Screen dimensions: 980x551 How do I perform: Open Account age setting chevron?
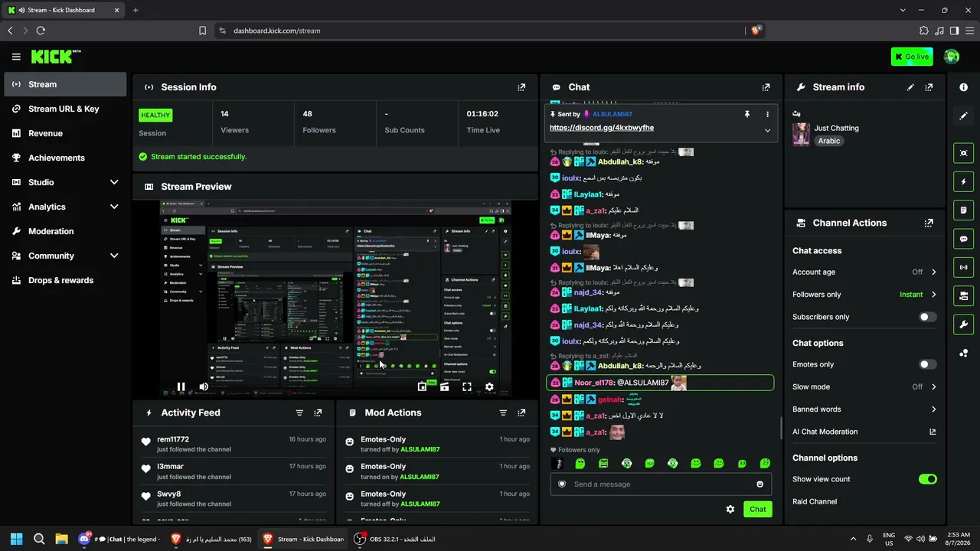[933, 272]
